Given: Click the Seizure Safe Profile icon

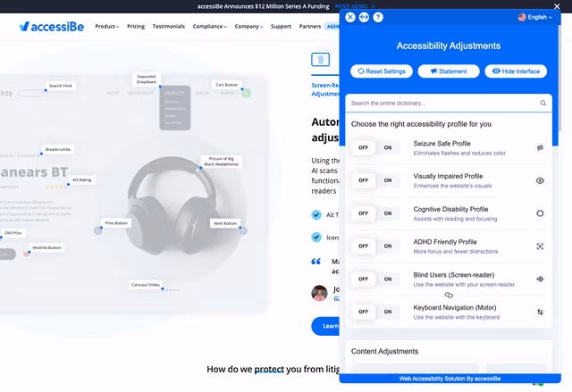Looking at the screenshot, I should click(x=540, y=147).
